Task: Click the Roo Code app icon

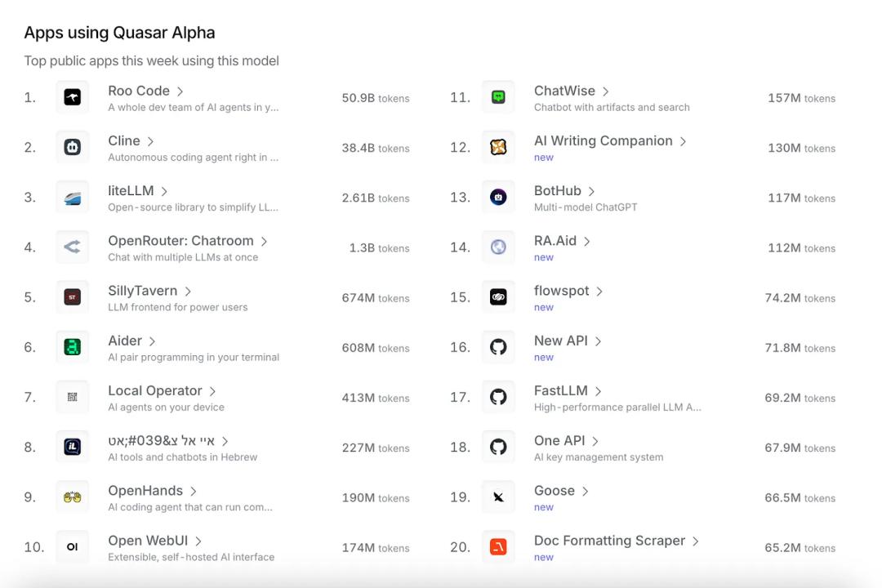Action: point(73,98)
